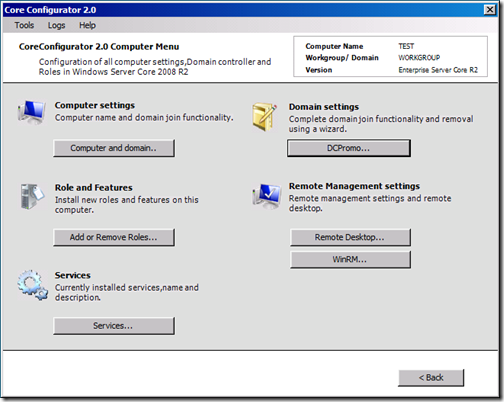The width and height of the screenshot is (504, 402).
Task: Click the Remote Management settings heading
Action: 354,186
